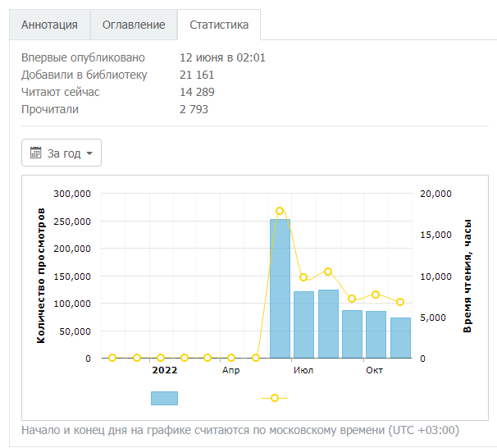Click the Время чтения, часы axis title
Image resolution: width=497 pixels, height=448 pixels.
[467, 276]
